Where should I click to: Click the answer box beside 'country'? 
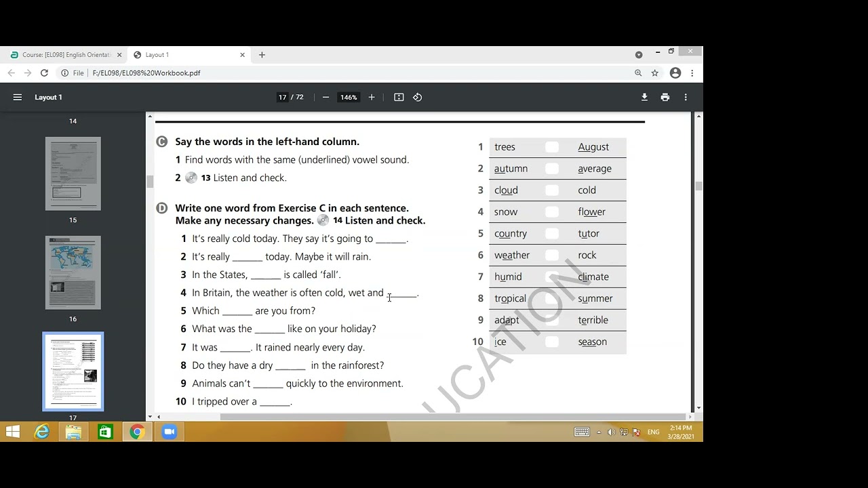pos(552,234)
